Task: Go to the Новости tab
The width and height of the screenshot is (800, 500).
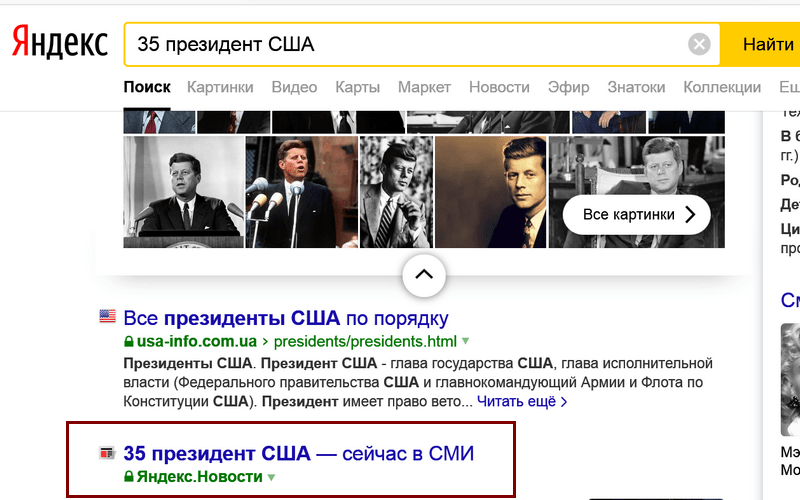Action: click(499, 87)
